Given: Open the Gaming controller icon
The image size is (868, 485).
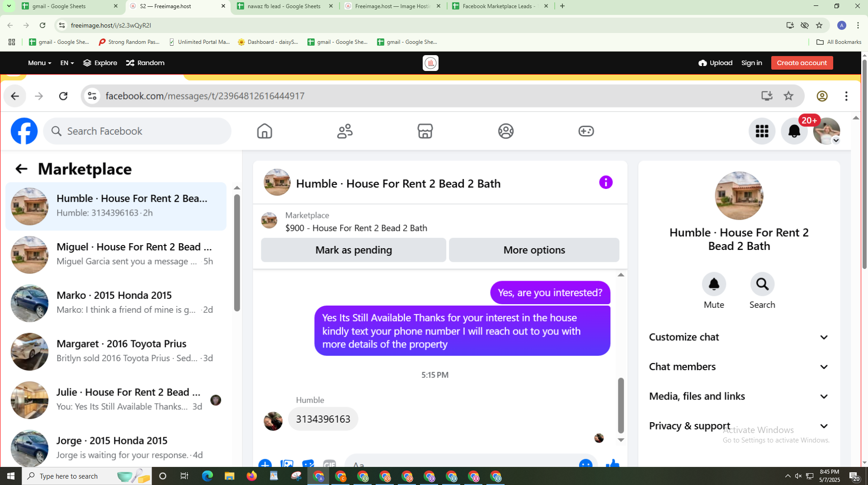Looking at the screenshot, I should click(586, 131).
